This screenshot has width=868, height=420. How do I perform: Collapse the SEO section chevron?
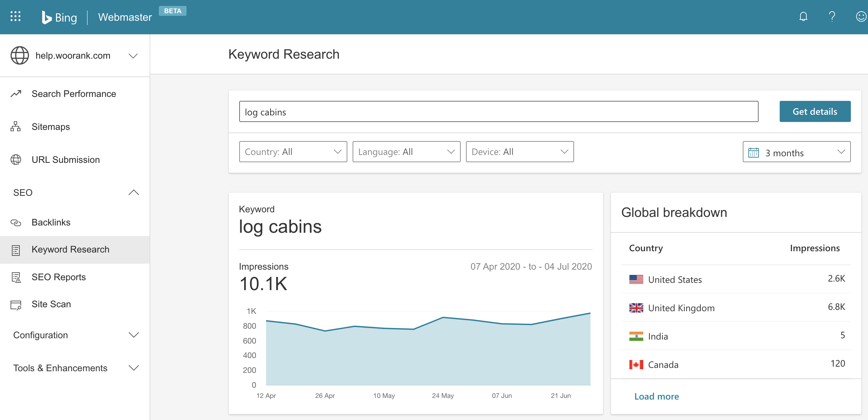pyautogui.click(x=134, y=193)
